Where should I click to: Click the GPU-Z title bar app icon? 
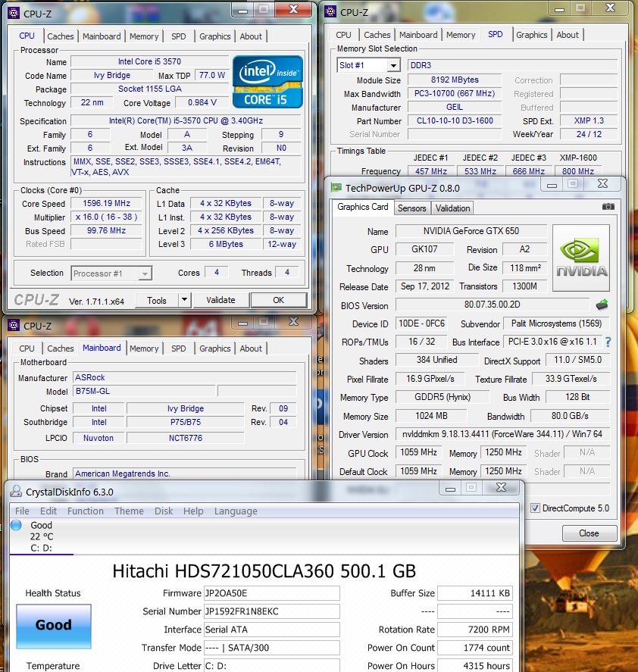pyautogui.click(x=336, y=188)
